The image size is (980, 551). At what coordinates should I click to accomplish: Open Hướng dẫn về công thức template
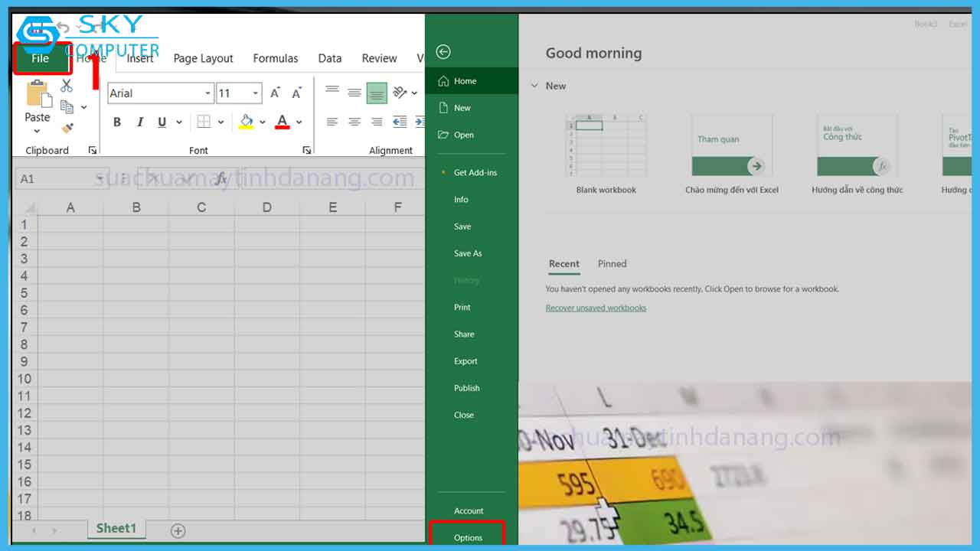pos(857,155)
